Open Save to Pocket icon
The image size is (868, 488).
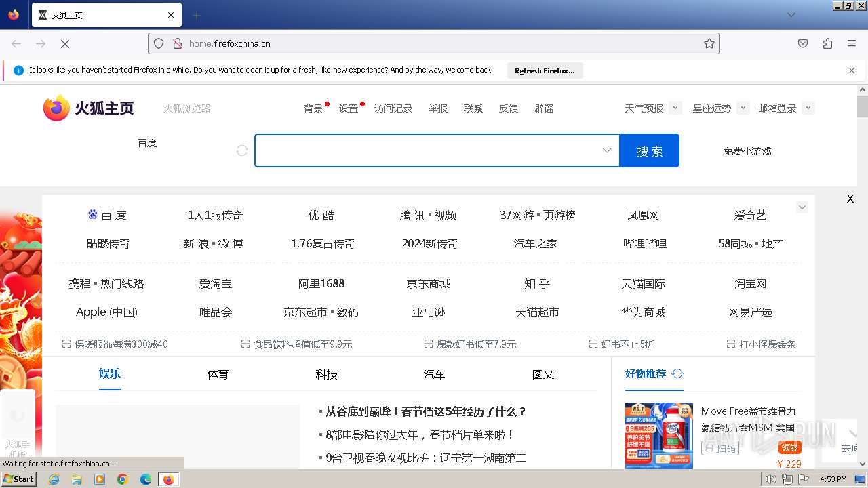coord(803,43)
